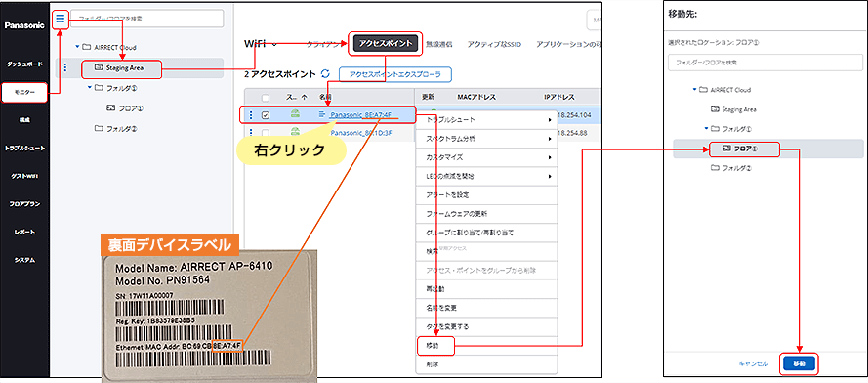This screenshot has width=868, height=383.
Task: Click the IPアドレス column header
Action: pyautogui.click(x=560, y=97)
